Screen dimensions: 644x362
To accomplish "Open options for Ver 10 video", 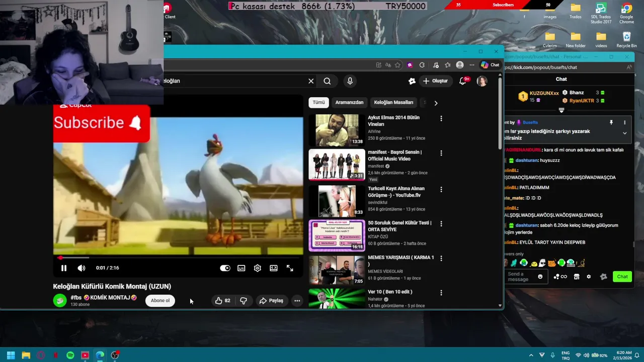I will coord(441,293).
